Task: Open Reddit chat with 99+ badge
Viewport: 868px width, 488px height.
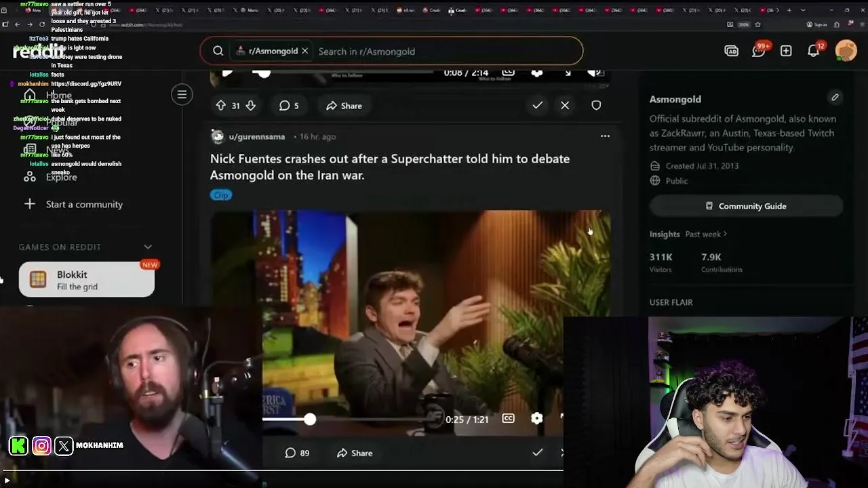Action: (759, 50)
